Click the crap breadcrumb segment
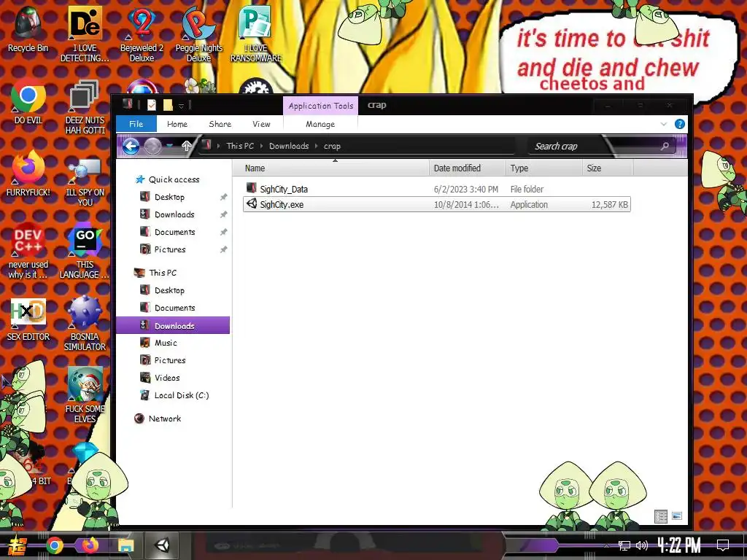 click(x=332, y=146)
